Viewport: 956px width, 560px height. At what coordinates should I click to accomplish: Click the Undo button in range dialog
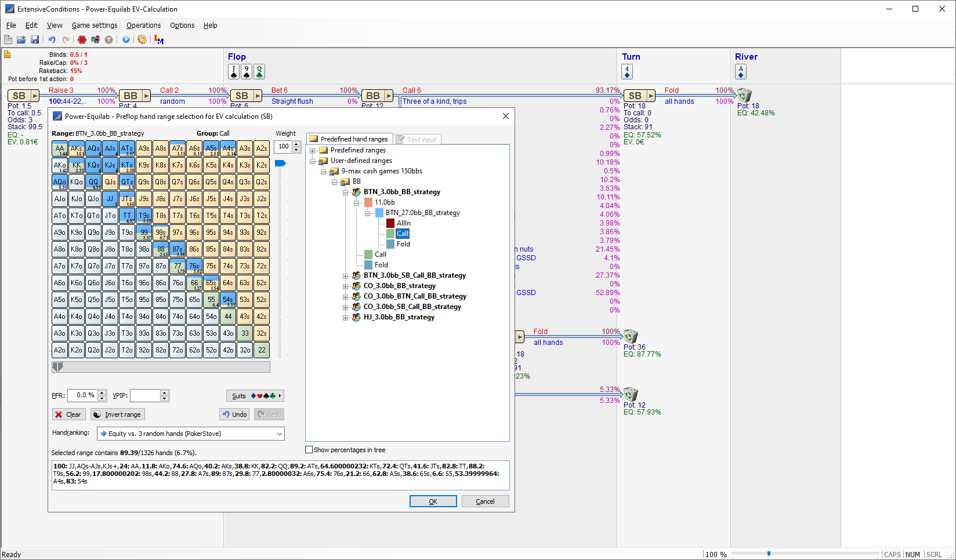click(235, 414)
